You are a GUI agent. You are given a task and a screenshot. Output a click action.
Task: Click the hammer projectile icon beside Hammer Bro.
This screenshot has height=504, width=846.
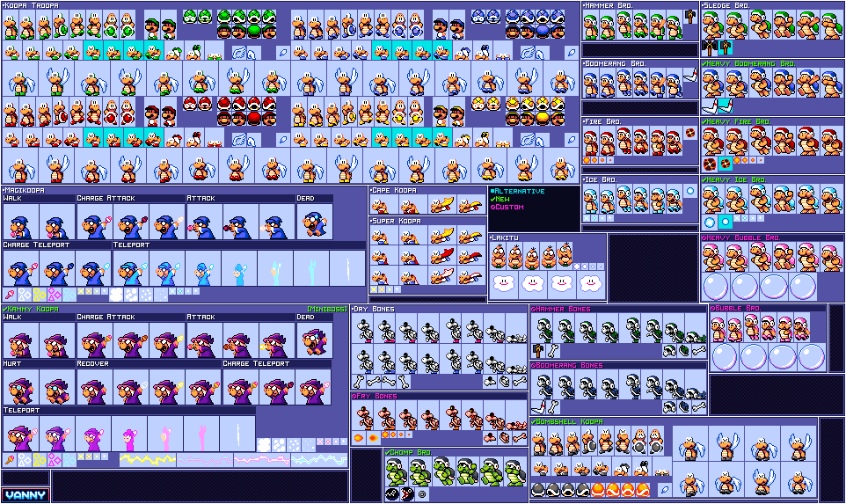click(690, 18)
